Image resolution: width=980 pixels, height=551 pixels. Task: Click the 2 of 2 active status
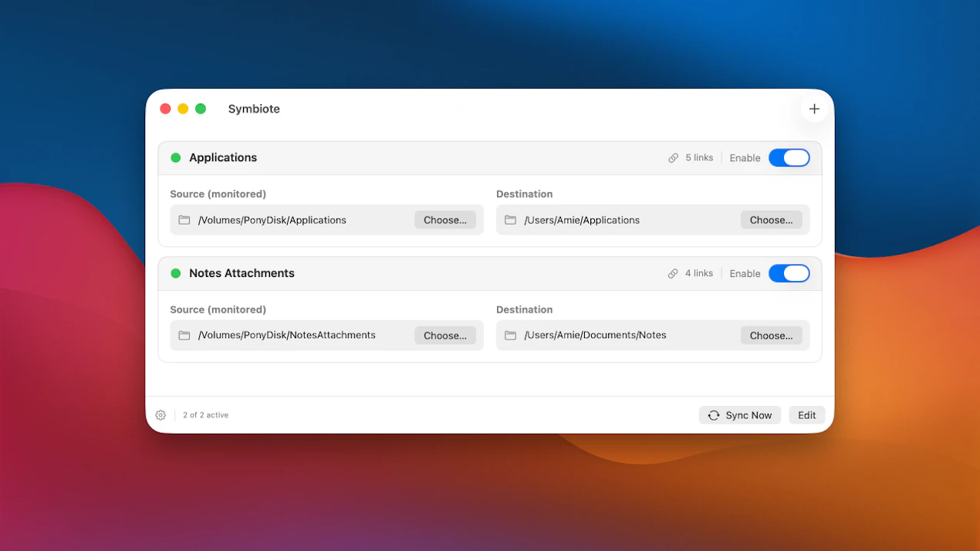tap(206, 415)
